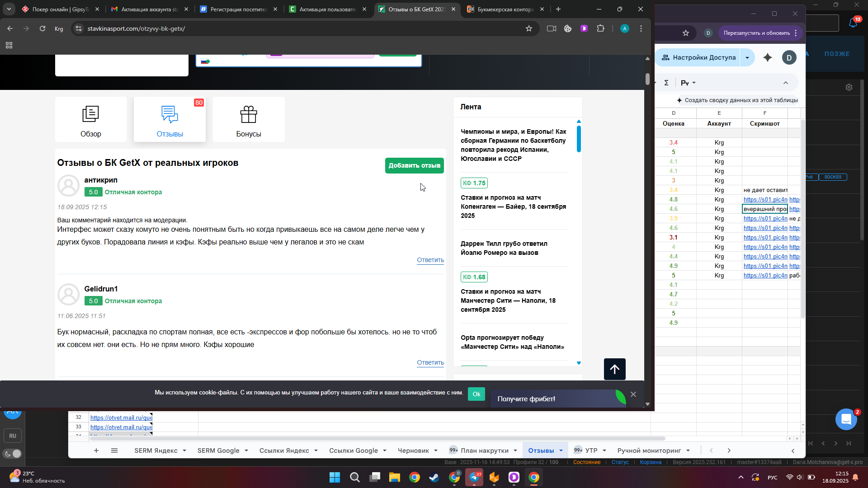Click the КФ 1.75 odds badge
This screenshot has width=868, height=488.
click(x=474, y=183)
